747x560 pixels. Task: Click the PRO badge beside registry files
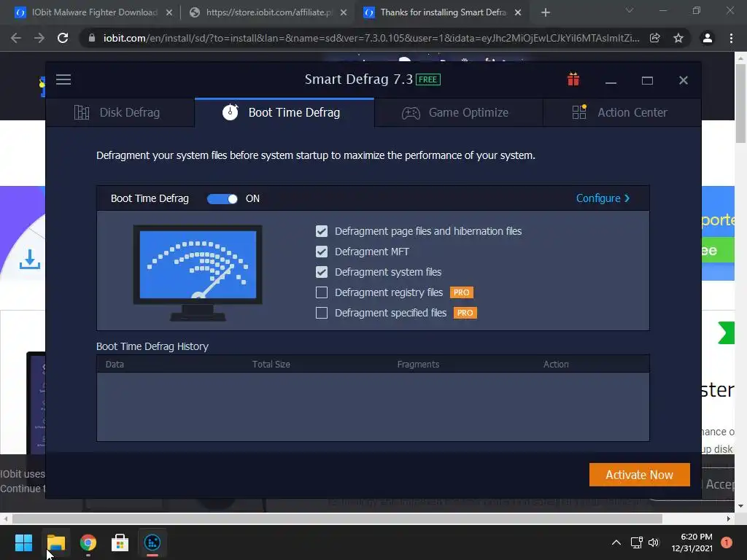point(461,292)
